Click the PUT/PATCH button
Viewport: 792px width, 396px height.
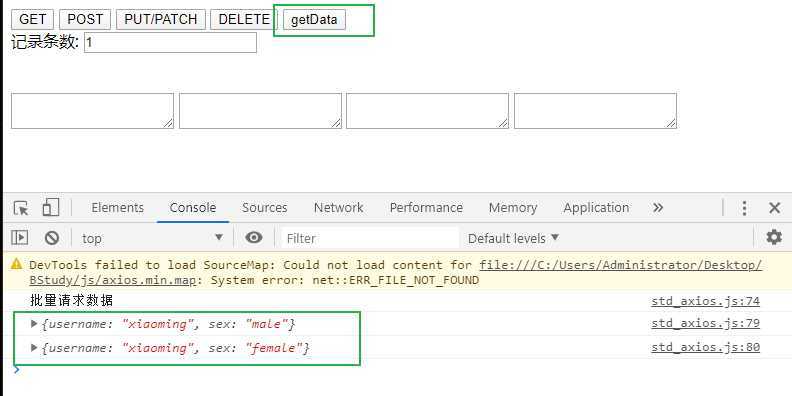(x=161, y=20)
